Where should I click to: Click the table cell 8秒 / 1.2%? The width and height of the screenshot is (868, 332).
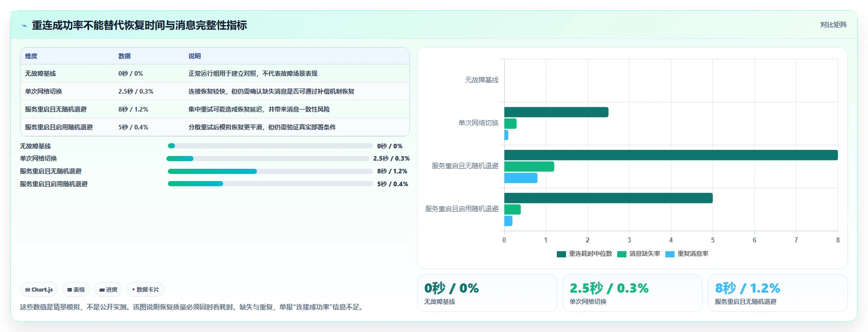click(x=133, y=109)
